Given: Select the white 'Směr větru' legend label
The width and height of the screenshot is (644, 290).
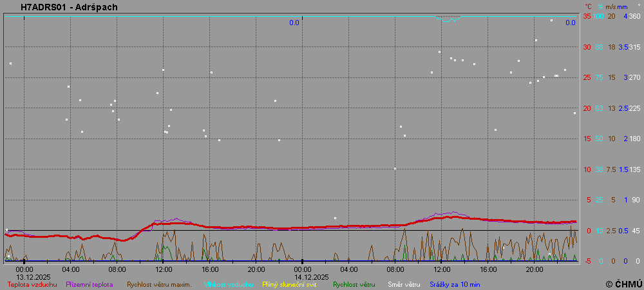Looking at the screenshot, I should pyautogui.click(x=404, y=284).
